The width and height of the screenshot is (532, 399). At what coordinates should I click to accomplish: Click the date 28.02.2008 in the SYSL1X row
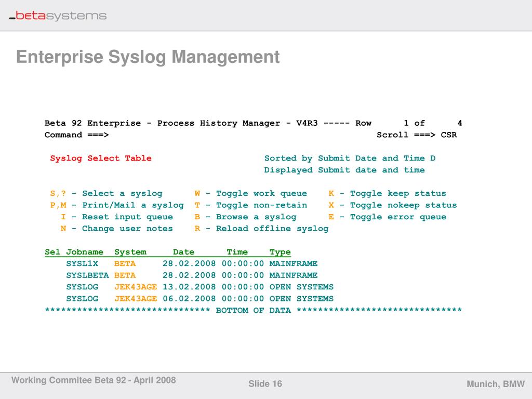tap(189, 263)
